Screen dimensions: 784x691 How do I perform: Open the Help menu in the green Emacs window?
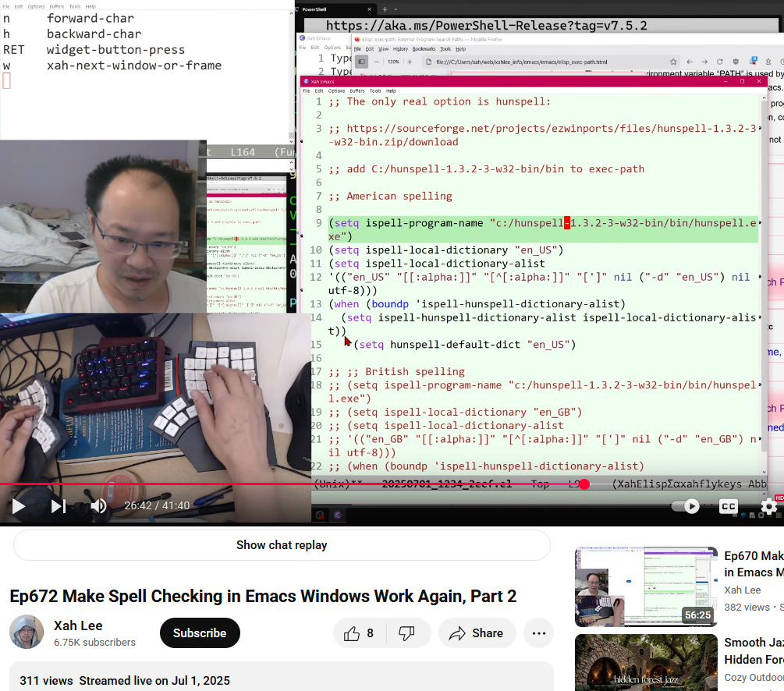pos(391,91)
